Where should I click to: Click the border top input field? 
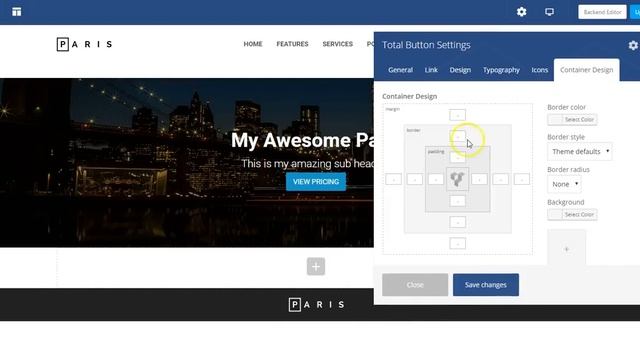point(457,136)
